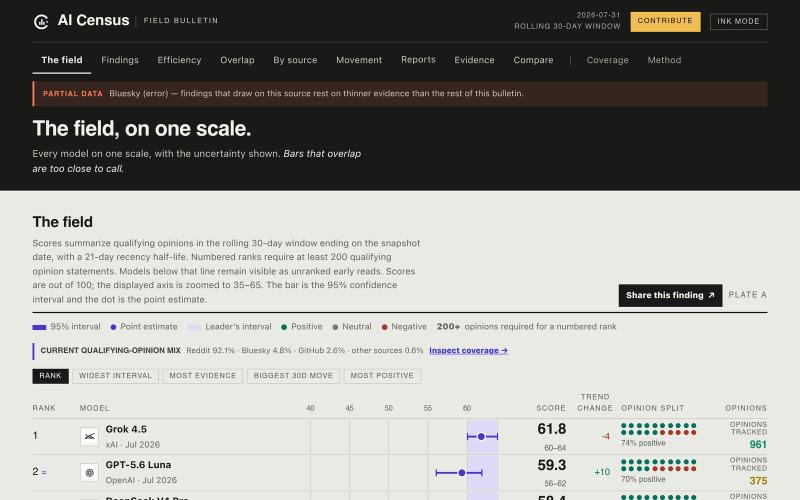Open The field tab

(62, 60)
